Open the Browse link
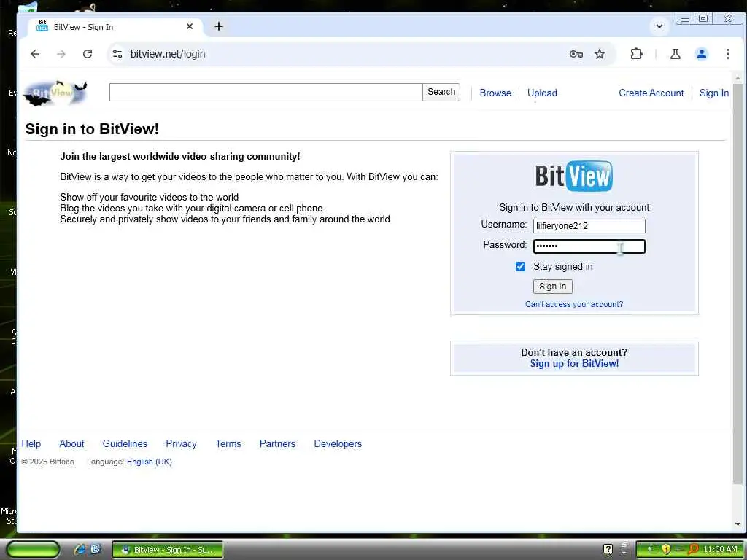This screenshot has width=747, height=560. [x=495, y=93]
